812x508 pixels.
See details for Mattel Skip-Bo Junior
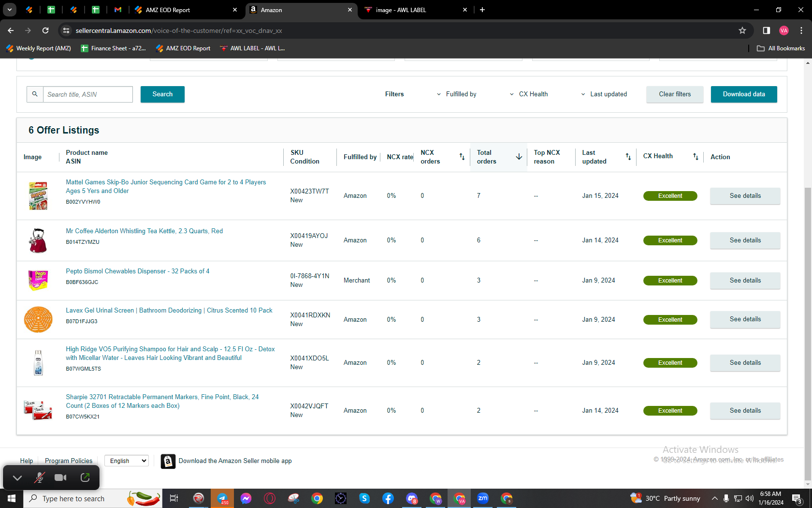point(745,196)
